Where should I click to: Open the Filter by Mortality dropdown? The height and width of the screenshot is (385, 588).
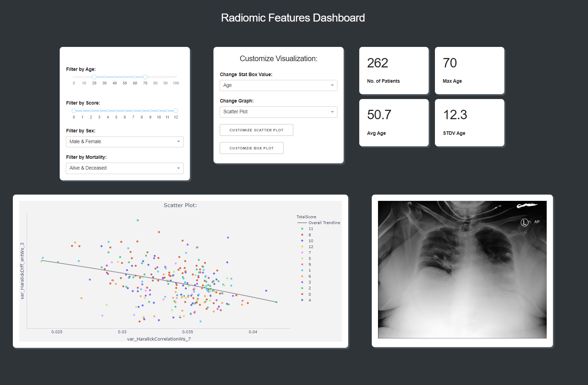click(124, 168)
